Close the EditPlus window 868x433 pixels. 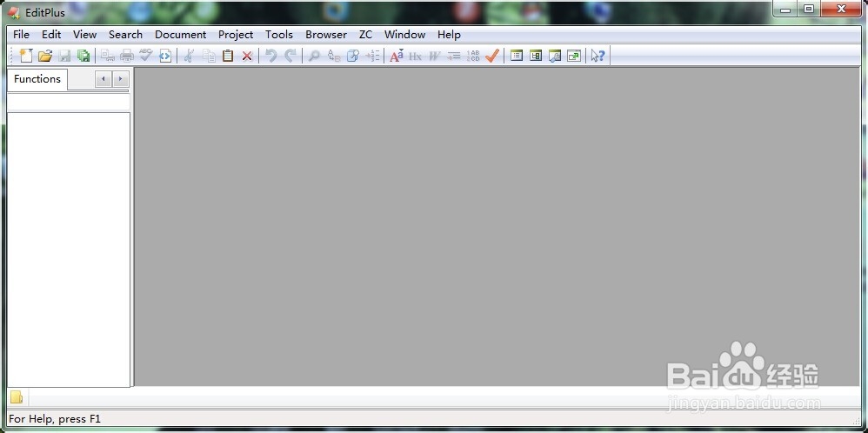[x=841, y=10]
